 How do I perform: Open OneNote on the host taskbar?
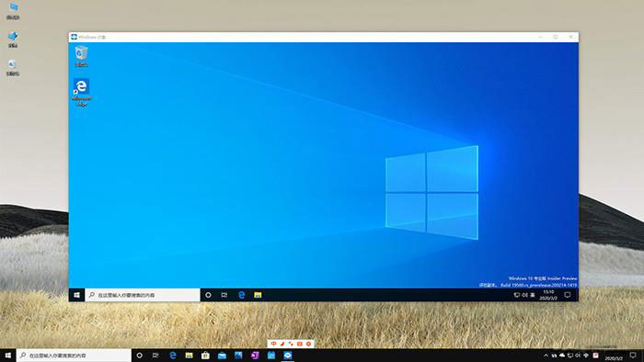click(x=255, y=356)
